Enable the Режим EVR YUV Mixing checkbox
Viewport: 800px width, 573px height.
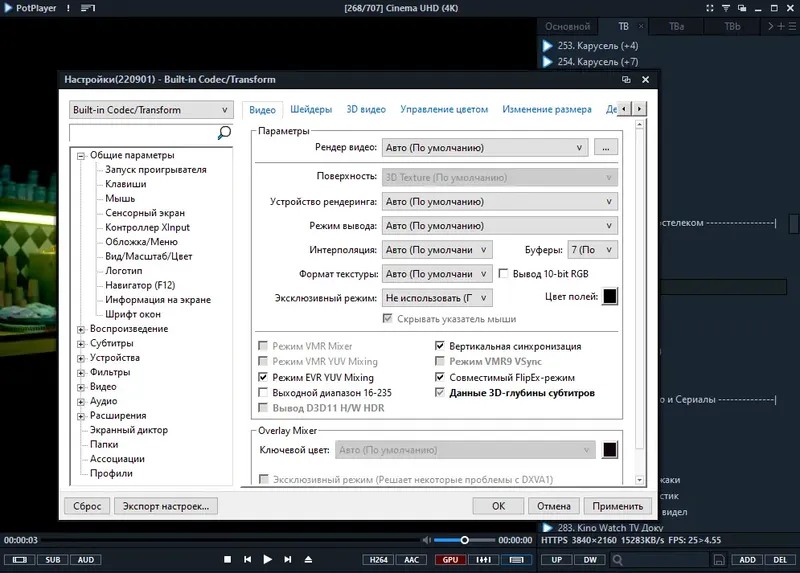click(264, 378)
